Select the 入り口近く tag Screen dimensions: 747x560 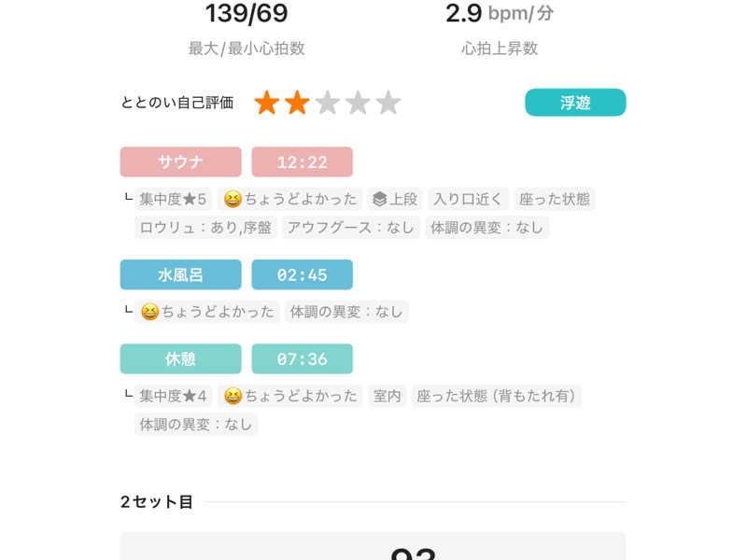click(x=468, y=199)
